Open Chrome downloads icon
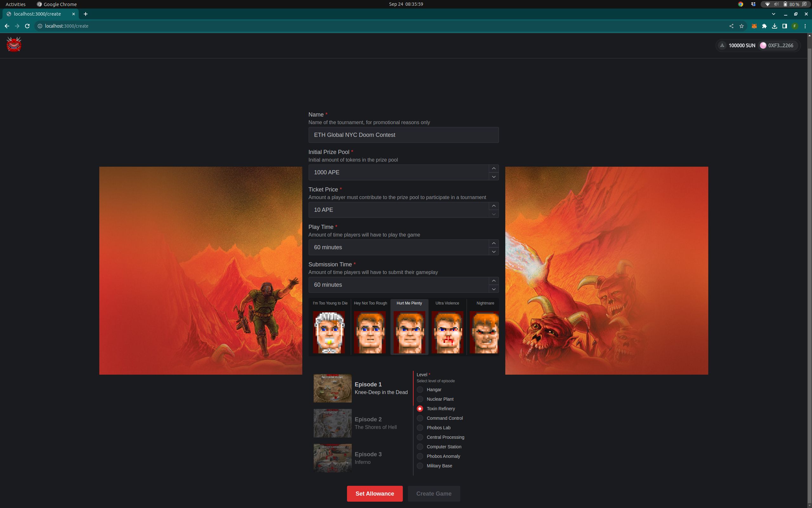812x508 pixels. (x=775, y=26)
